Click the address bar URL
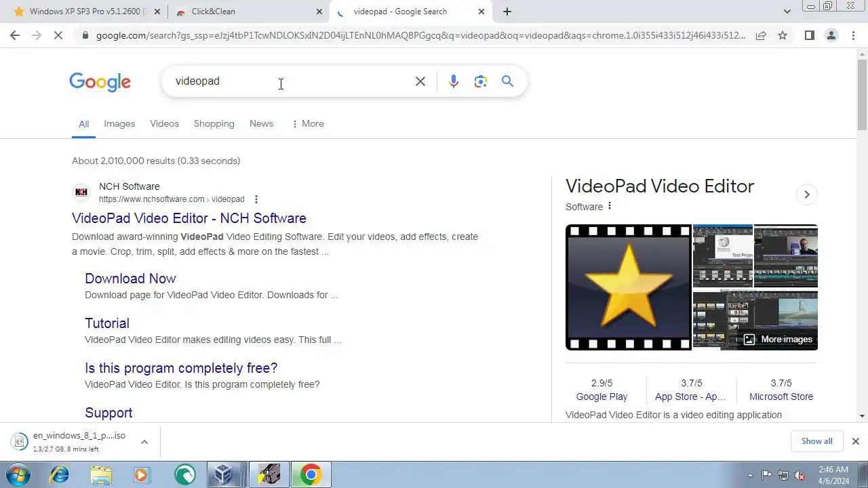Viewport: 868px width, 488px height. (420, 36)
